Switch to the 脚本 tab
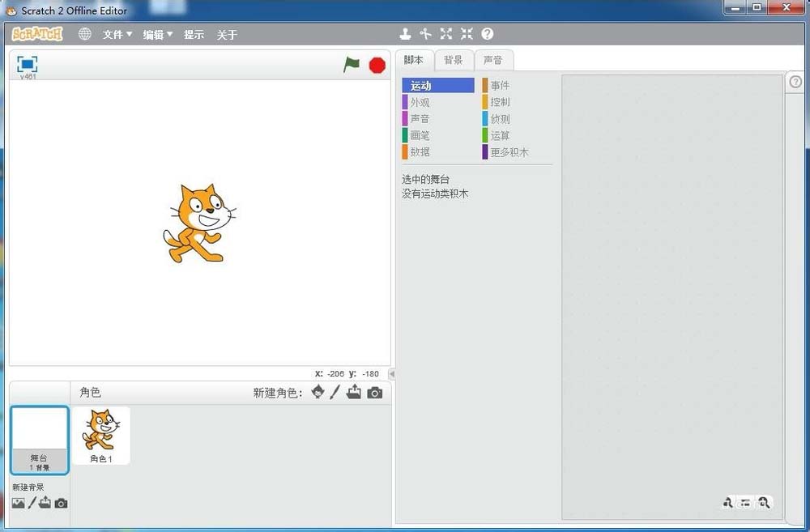 [x=414, y=60]
